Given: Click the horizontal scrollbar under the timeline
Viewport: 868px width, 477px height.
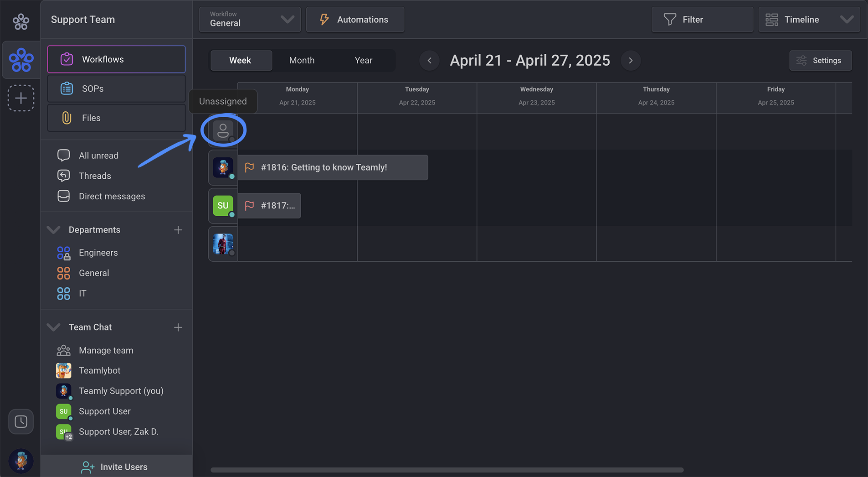Looking at the screenshot, I should pyautogui.click(x=447, y=470).
